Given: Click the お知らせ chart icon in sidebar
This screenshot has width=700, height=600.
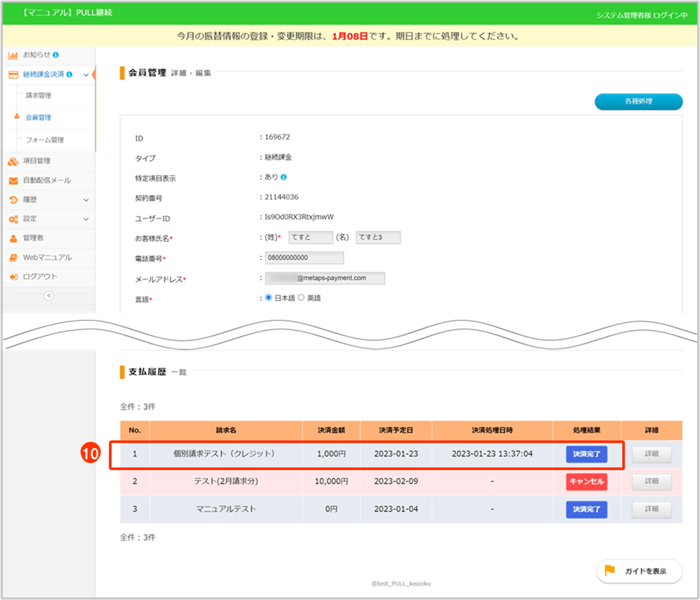Looking at the screenshot, I should click(x=13, y=55).
